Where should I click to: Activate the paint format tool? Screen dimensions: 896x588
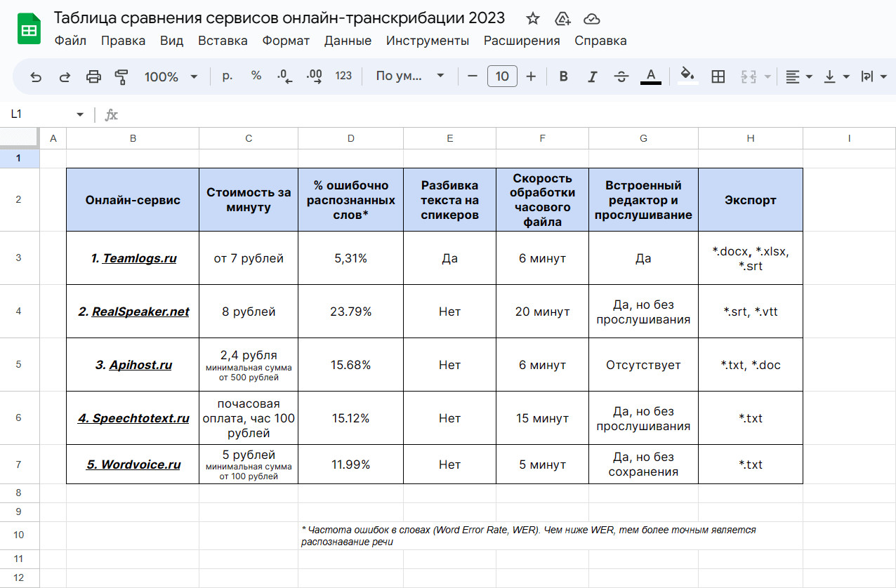point(122,76)
